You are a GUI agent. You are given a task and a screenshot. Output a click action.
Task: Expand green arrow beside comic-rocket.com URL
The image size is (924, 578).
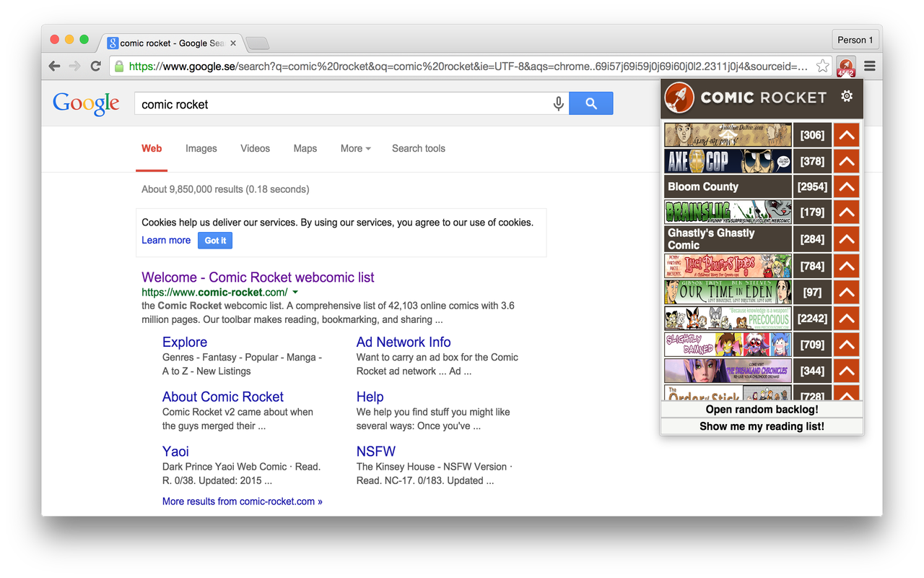295,293
